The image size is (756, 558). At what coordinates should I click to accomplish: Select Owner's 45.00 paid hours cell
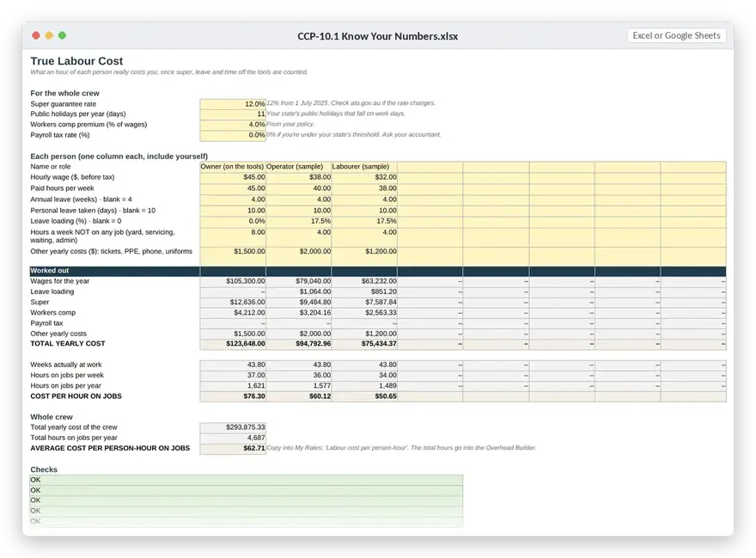233,188
